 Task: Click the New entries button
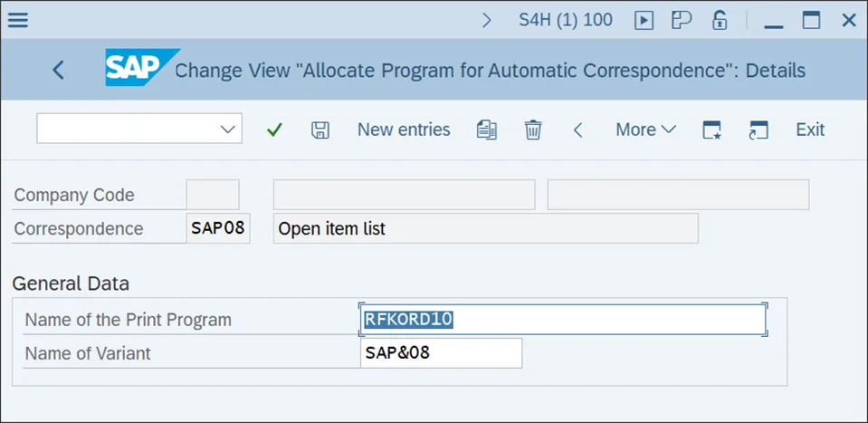[404, 130]
